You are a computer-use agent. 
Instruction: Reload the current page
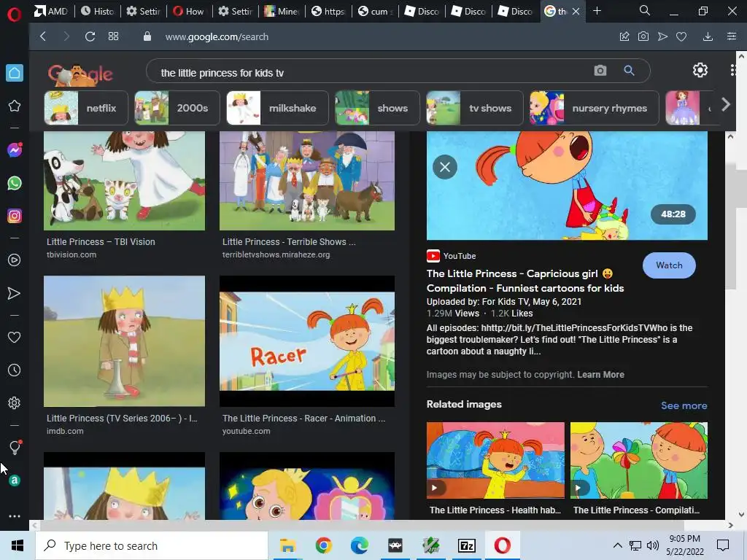point(90,36)
